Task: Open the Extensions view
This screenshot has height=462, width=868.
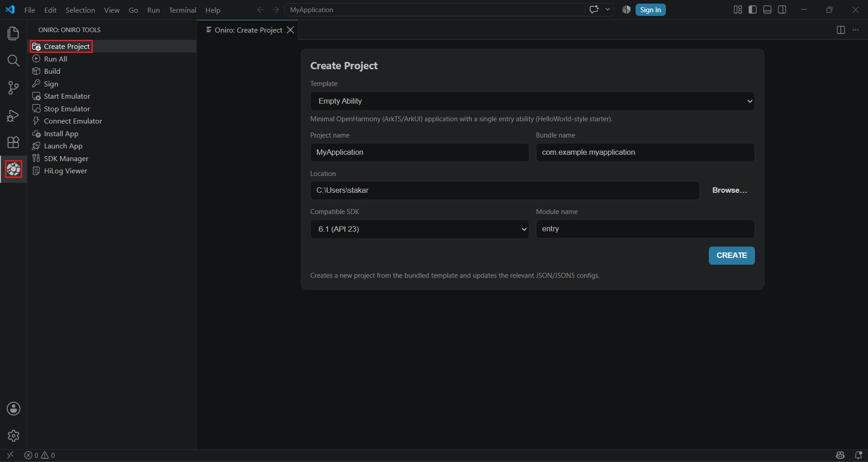Action: (x=14, y=142)
